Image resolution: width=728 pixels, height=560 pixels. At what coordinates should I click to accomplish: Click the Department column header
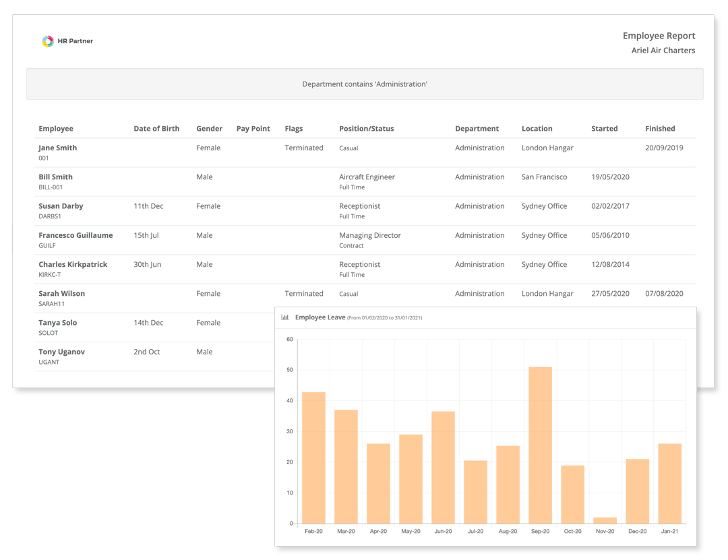[477, 128]
